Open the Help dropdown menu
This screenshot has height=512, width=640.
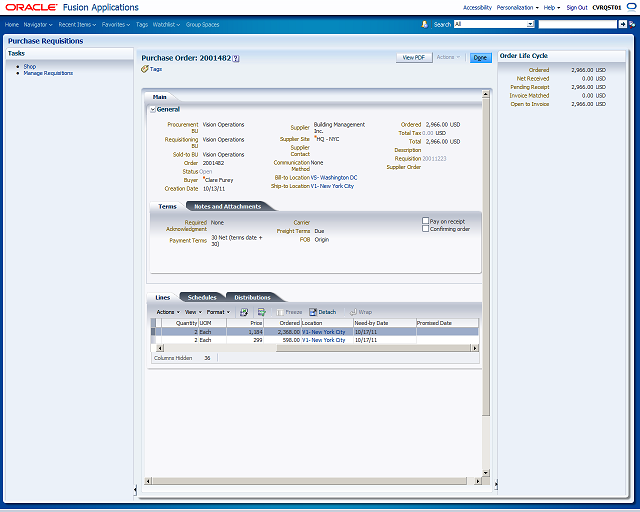tap(552, 7)
